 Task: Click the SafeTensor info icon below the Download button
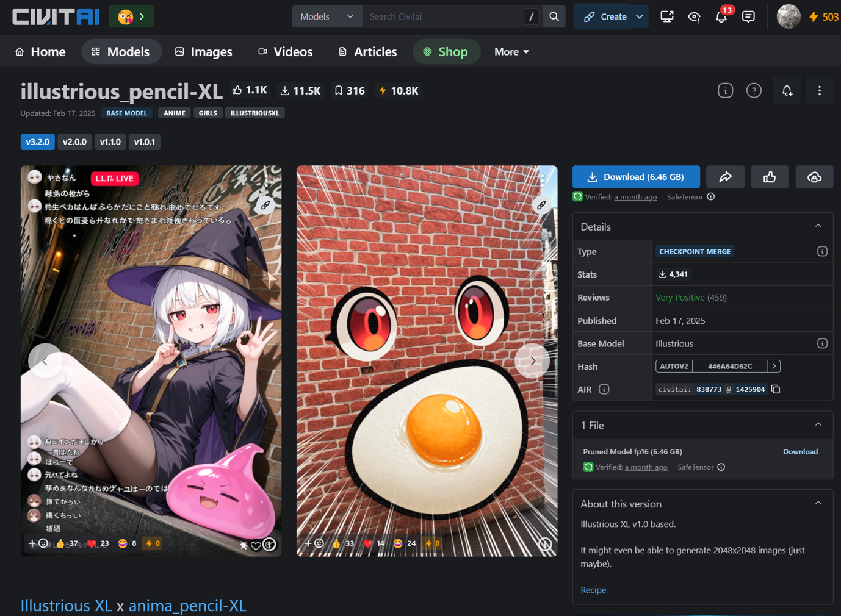pyautogui.click(x=711, y=197)
